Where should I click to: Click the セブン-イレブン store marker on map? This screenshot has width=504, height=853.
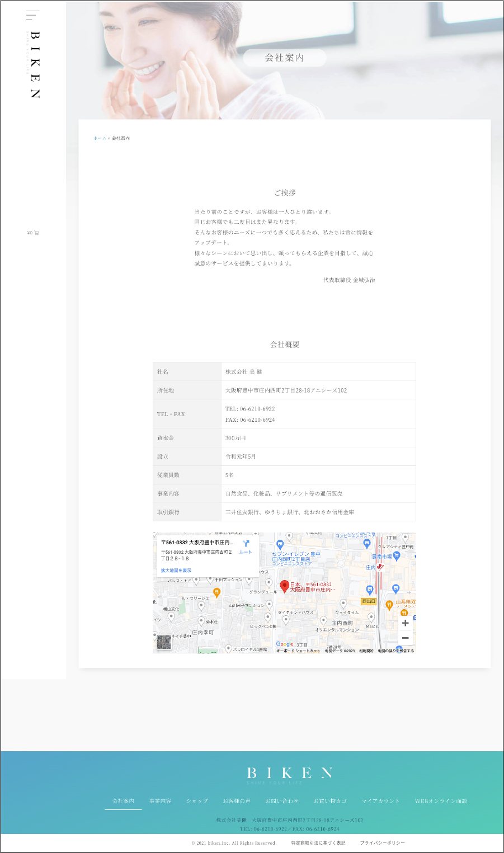pyautogui.click(x=280, y=544)
